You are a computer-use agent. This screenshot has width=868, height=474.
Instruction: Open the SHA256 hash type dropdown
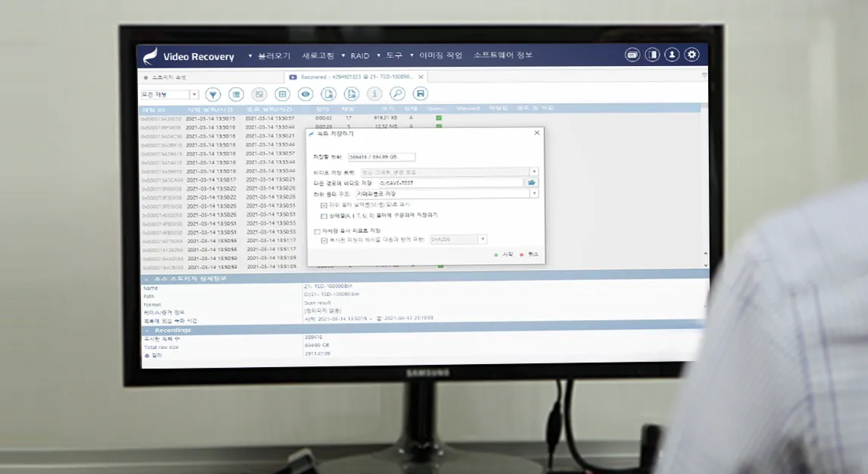coord(482,240)
